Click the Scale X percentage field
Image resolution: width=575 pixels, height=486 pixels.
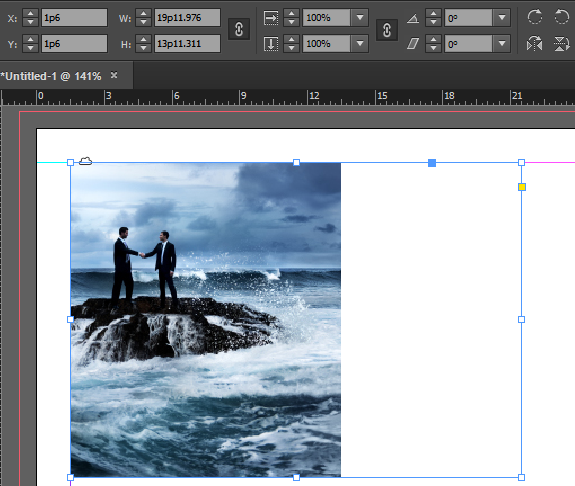pyautogui.click(x=326, y=18)
